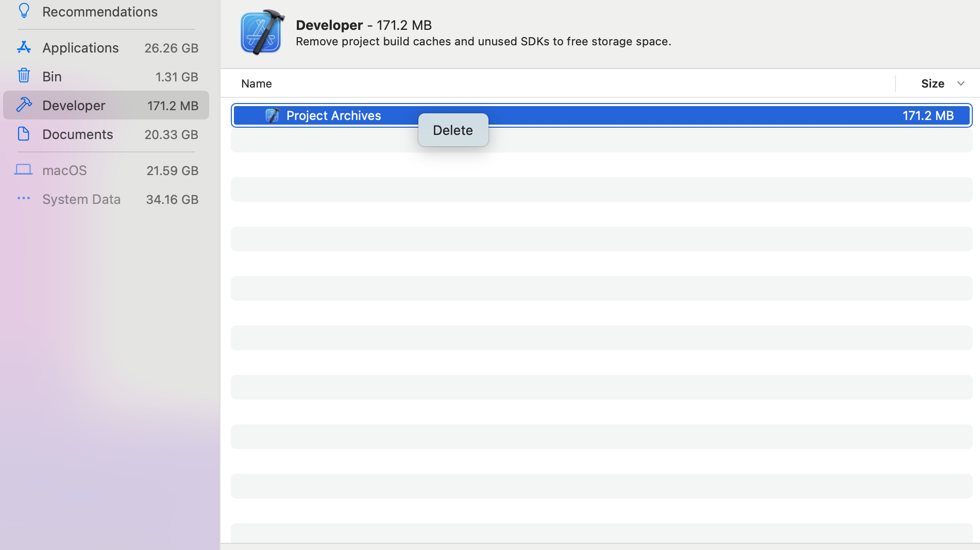Click the Applications sidebar icon
The width and height of the screenshot is (980, 550).
coord(24,47)
